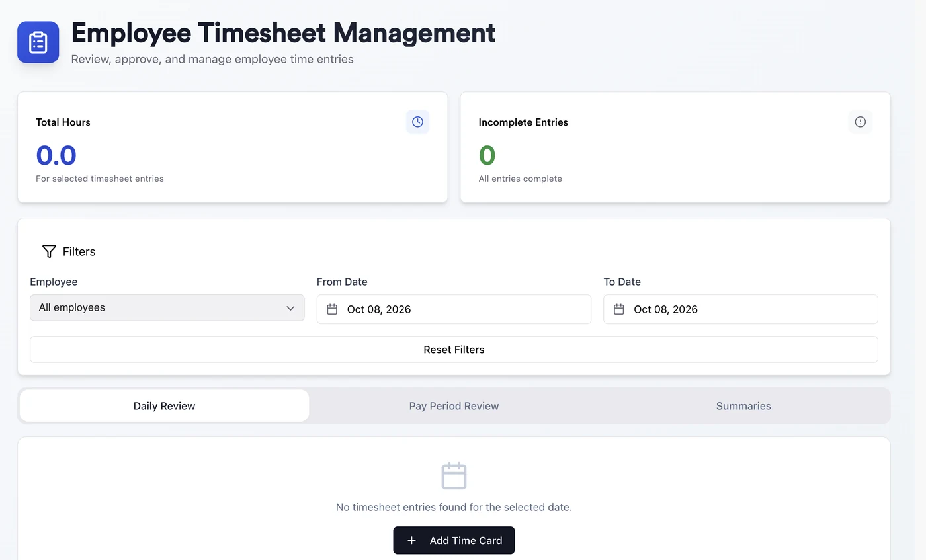Click the Add Time Card button
Image resolution: width=926 pixels, height=560 pixels.
454,540
